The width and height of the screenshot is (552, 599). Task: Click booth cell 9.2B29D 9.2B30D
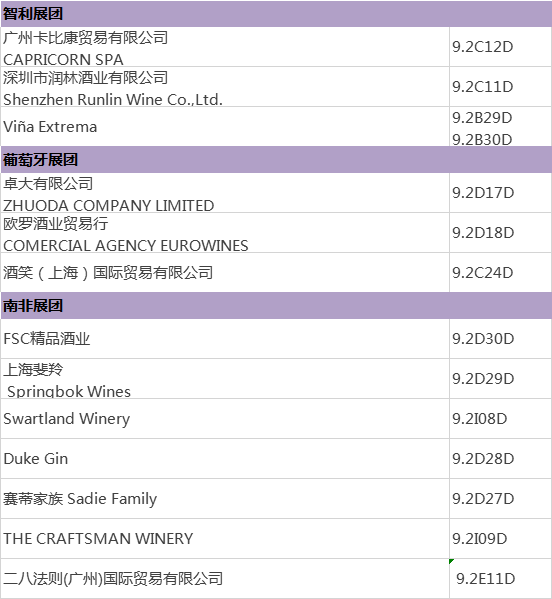point(500,126)
